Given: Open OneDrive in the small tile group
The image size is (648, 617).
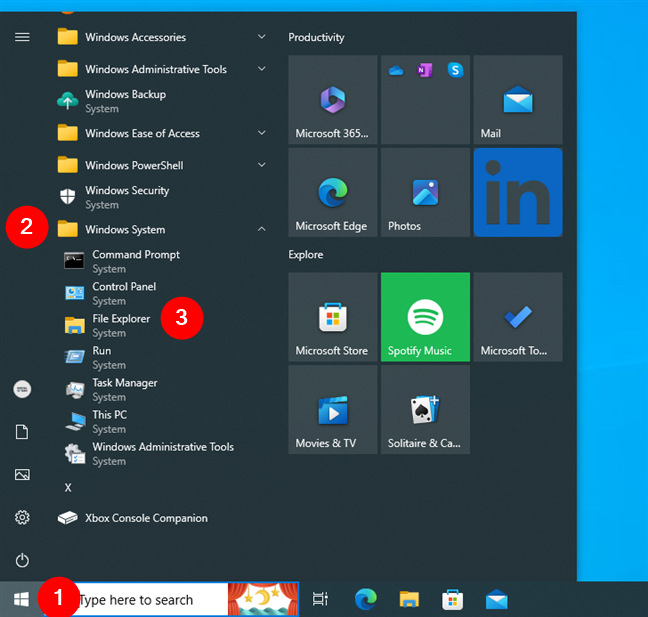Looking at the screenshot, I should click(396, 71).
